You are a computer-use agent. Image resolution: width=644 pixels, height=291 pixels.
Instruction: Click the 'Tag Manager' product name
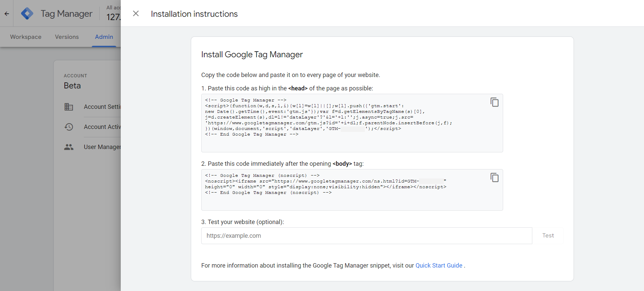(66, 14)
